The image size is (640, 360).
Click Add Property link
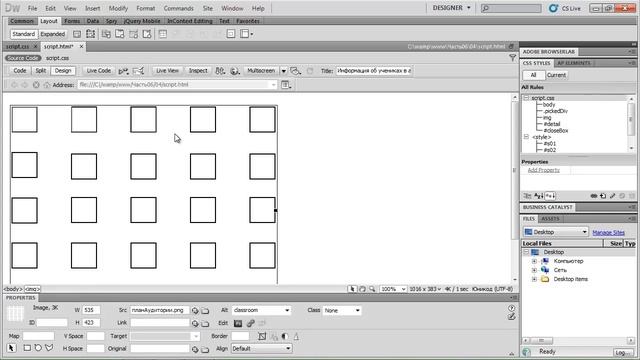(543, 170)
